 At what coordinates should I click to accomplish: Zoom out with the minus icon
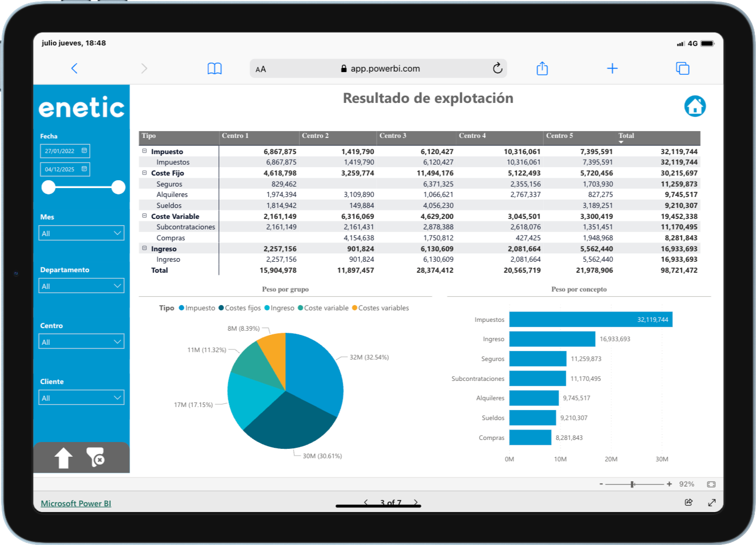click(601, 484)
